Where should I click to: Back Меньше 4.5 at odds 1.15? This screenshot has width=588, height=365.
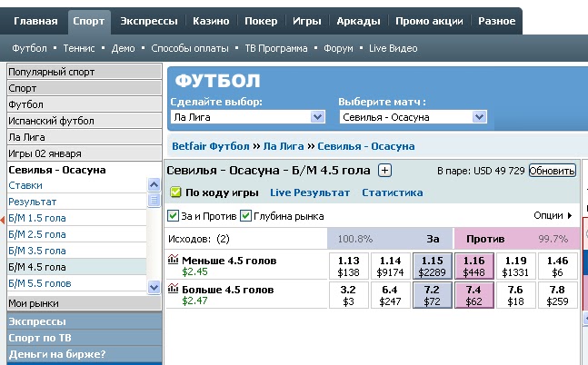tap(432, 266)
